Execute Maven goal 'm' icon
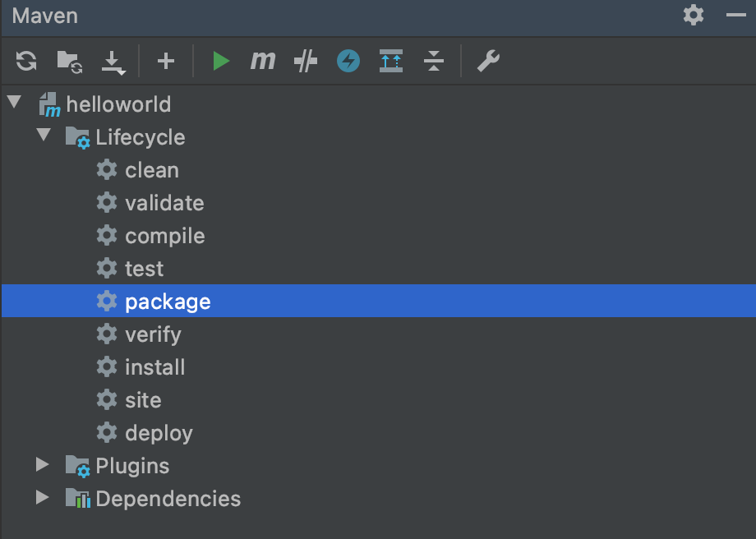The image size is (756, 539). tap(263, 62)
